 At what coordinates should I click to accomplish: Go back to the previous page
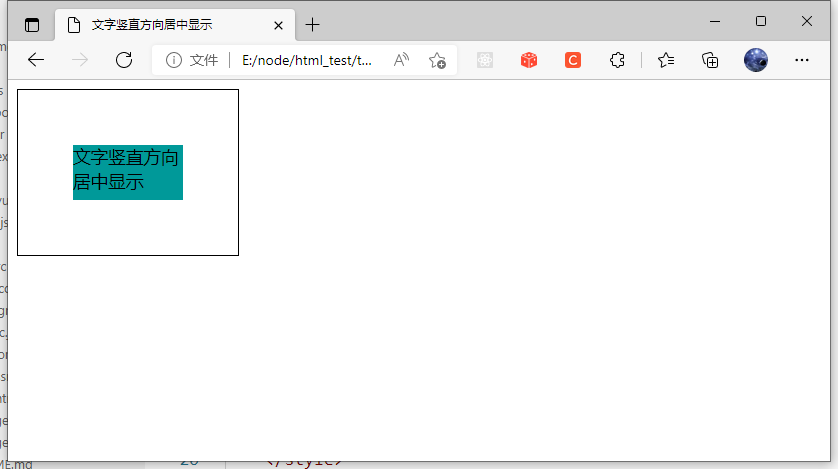coord(36,60)
